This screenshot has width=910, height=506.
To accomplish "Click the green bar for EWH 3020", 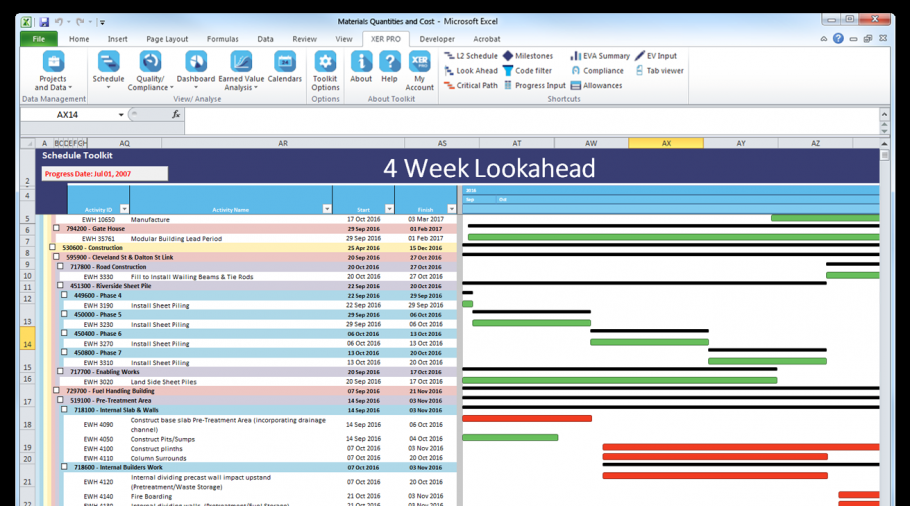I will pyautogui.click(x=619, y=381).
